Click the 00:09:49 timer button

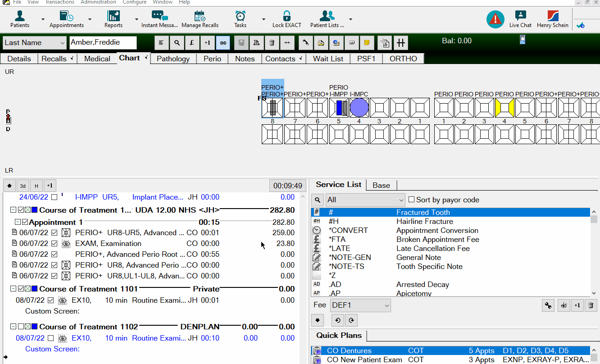click(x=288, y=186)
